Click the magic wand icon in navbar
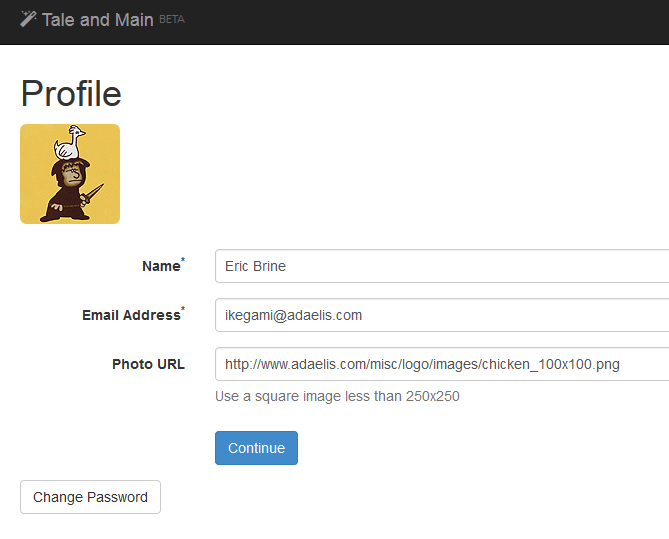This screenshot has height=539, width=669. [28, 18]
